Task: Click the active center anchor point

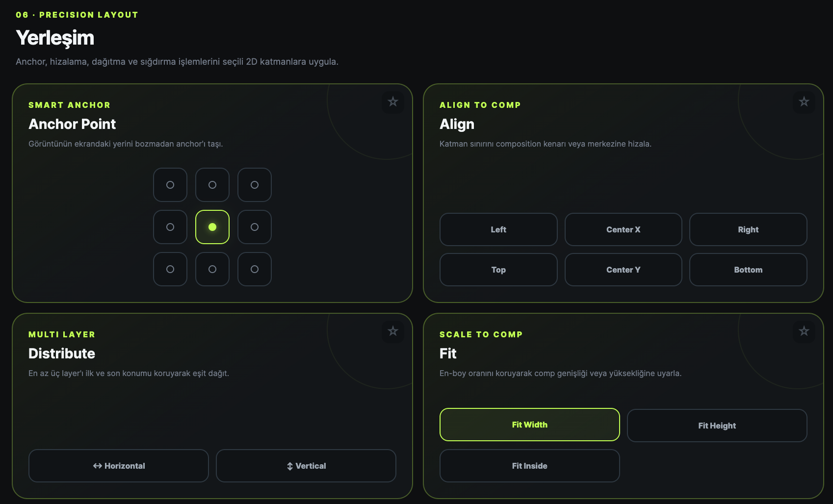Action: 212,227
